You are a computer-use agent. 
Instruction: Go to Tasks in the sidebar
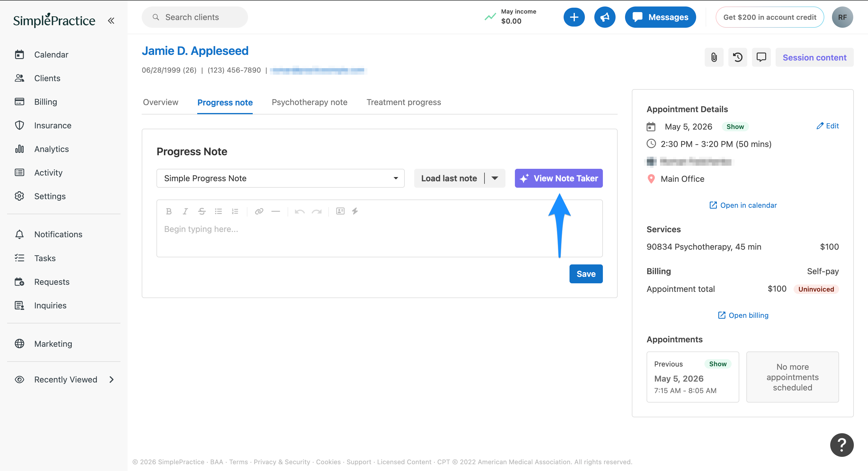(45, 258)
